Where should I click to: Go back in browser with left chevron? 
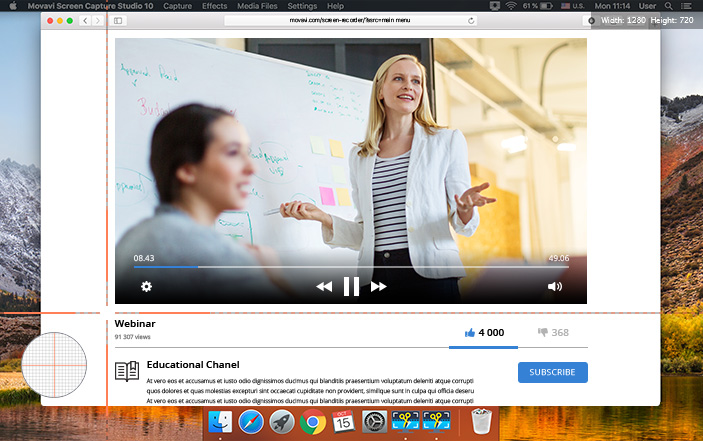85,21
